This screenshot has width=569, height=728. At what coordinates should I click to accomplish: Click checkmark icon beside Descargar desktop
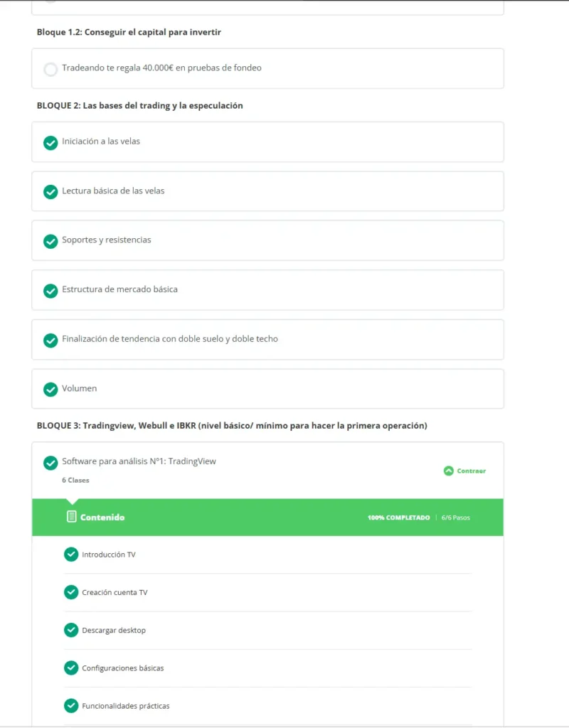tap(71, 630)
